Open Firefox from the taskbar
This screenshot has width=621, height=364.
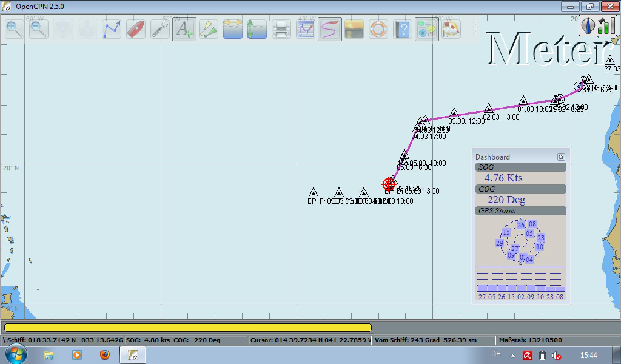[x=105, y=355]
